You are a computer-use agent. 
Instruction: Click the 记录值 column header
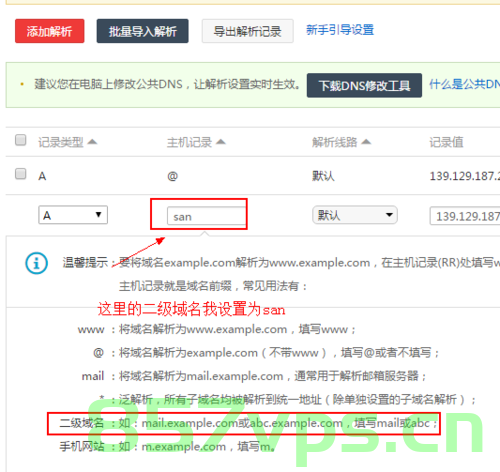(x=446, y=142)
